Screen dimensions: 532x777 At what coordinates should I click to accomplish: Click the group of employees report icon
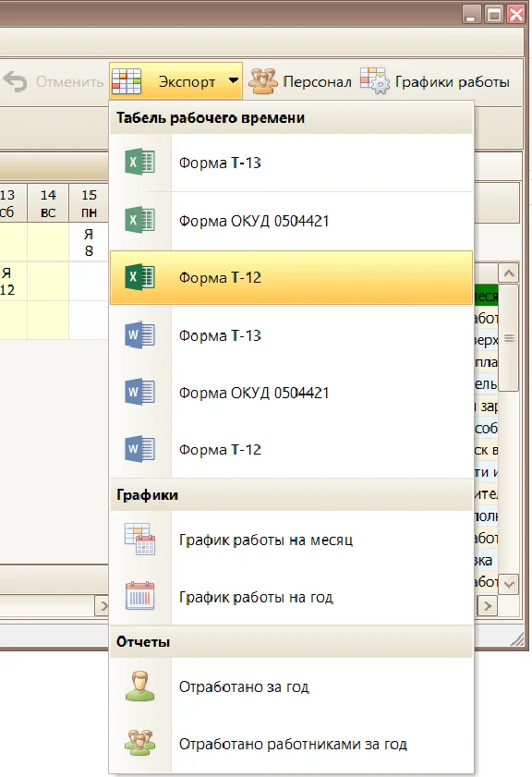coord(139,743)
